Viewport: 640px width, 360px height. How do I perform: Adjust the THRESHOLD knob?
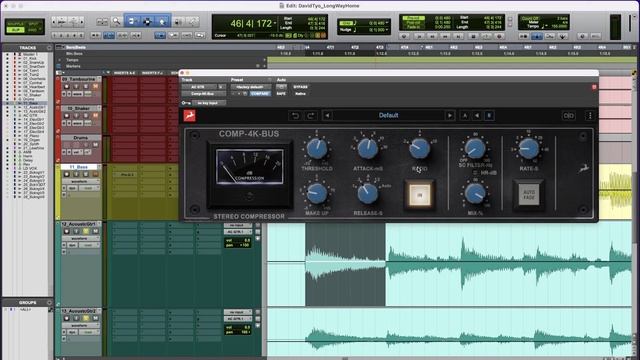tap(317, 149)
